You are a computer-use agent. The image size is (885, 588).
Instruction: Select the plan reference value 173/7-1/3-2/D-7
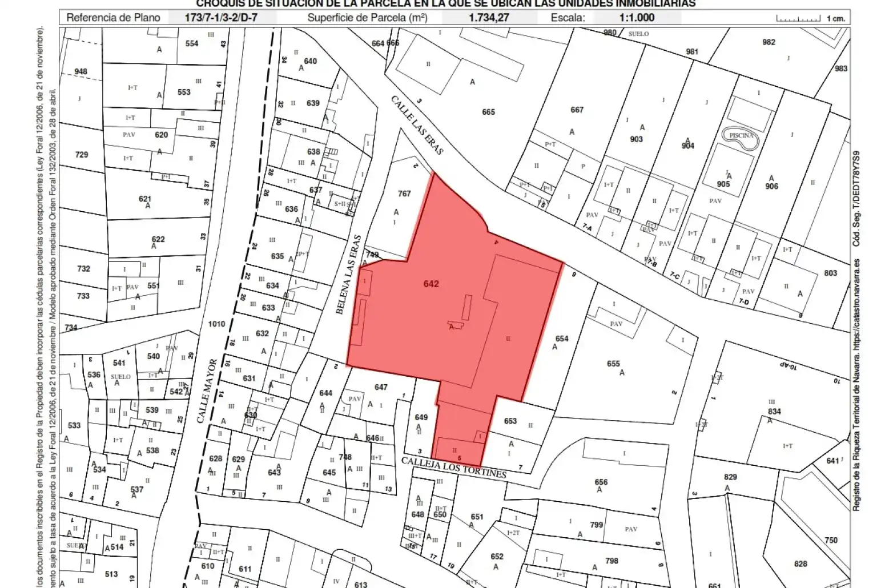(221, 17)
